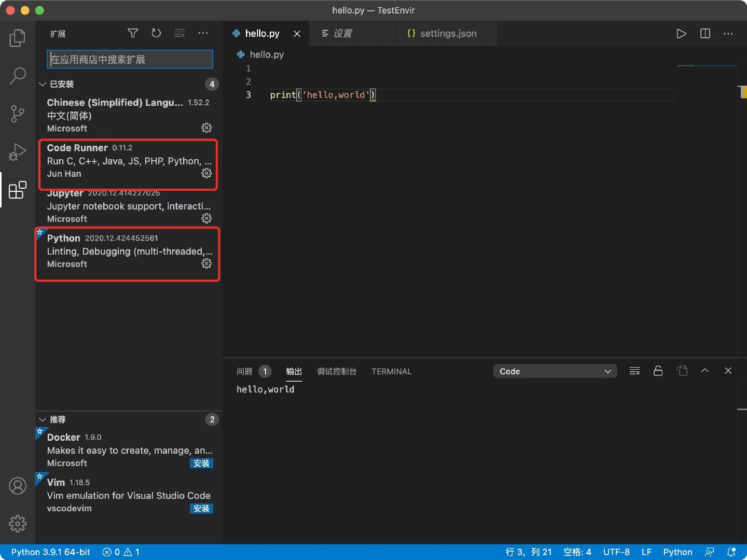Open the 调试控制台 panel tab

click(x=337, y=371)
